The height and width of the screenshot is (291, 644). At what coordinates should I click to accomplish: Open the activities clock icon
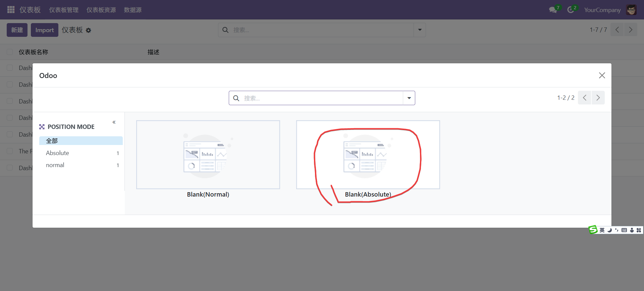click(571, 10)
